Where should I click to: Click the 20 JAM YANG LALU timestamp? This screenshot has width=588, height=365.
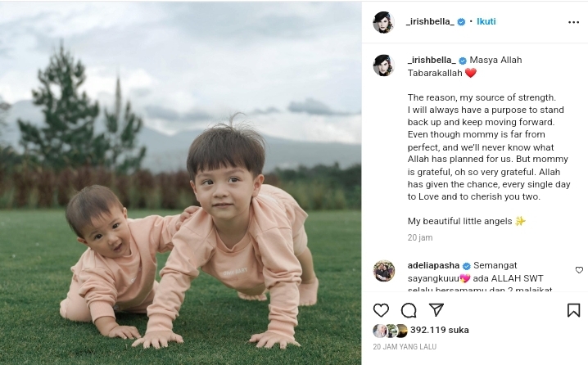click(405, 347)
